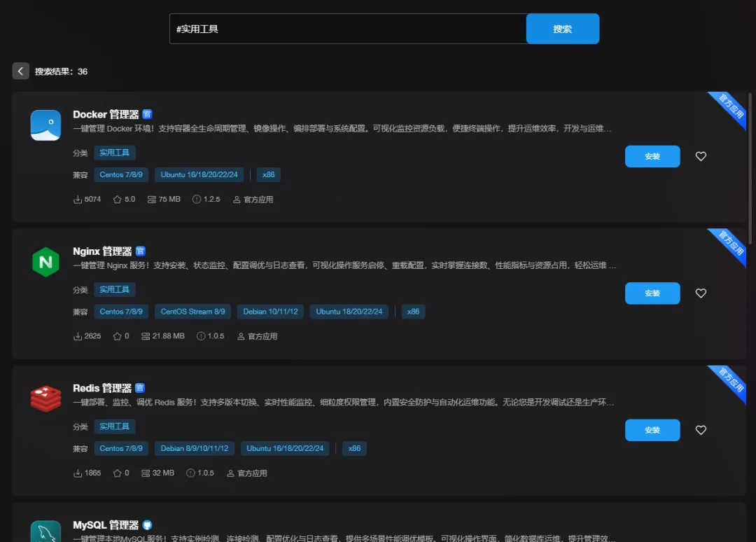Click the Nginx 管理器 description text
Image resolution: width=756 pixels, height=542 pixels.
[344, 265]
